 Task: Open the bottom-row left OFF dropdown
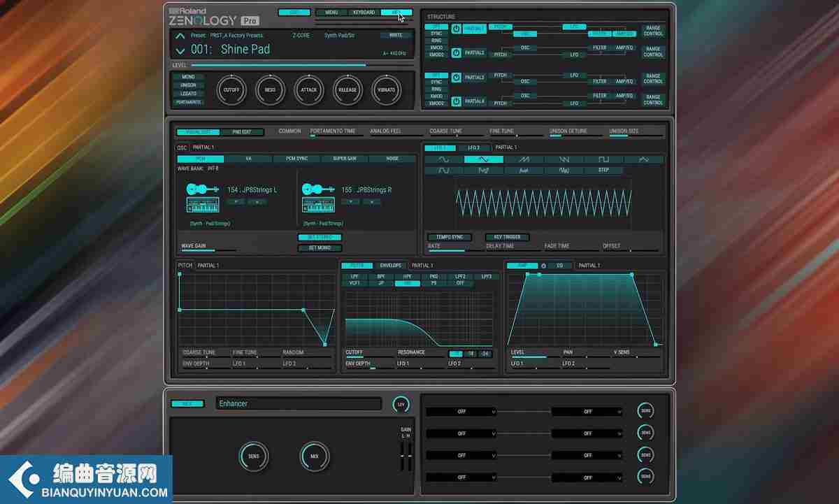[461, 477]
